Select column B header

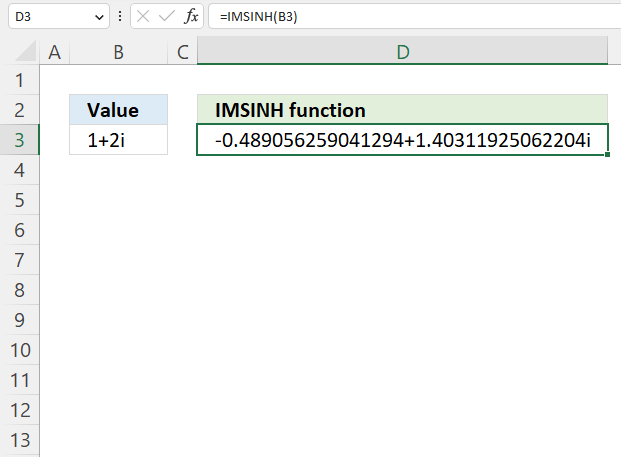118,52
